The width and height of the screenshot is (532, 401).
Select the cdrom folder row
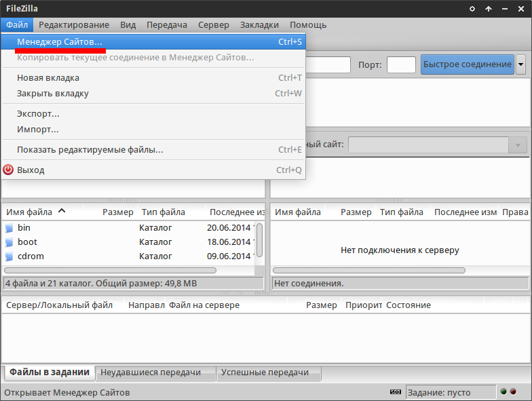pyautogui.click(x=129, y=256)
